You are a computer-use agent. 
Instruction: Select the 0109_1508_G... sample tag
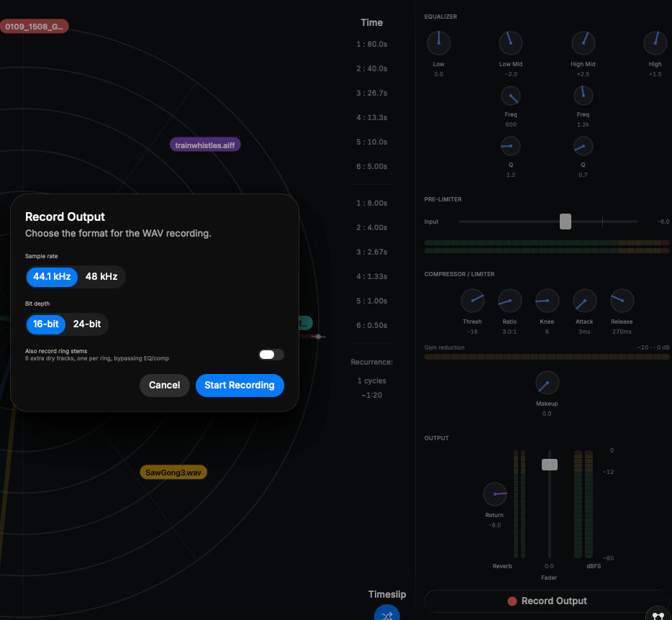pyautogui.click(x=35, y=27)
